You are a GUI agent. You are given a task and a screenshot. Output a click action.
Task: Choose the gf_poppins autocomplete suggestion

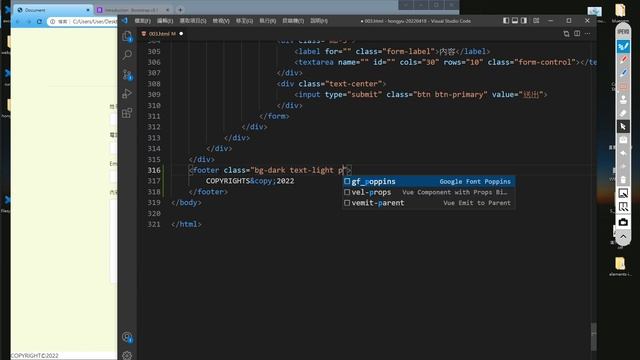(429, 181)
